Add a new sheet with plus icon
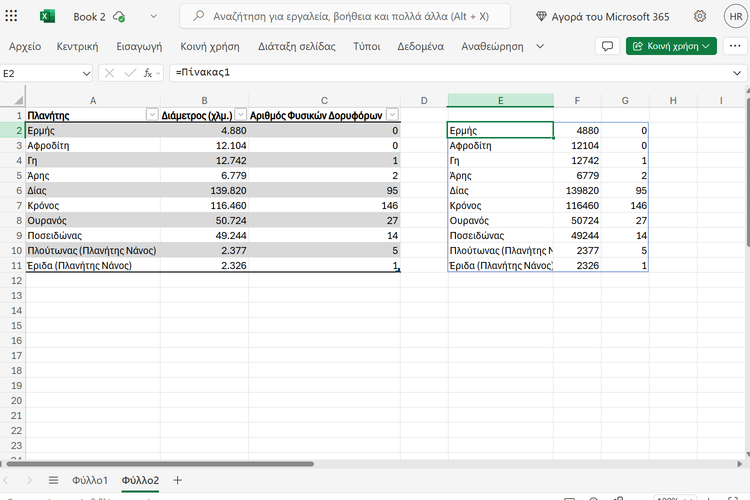The image size is (750, 500). point(178,481)
